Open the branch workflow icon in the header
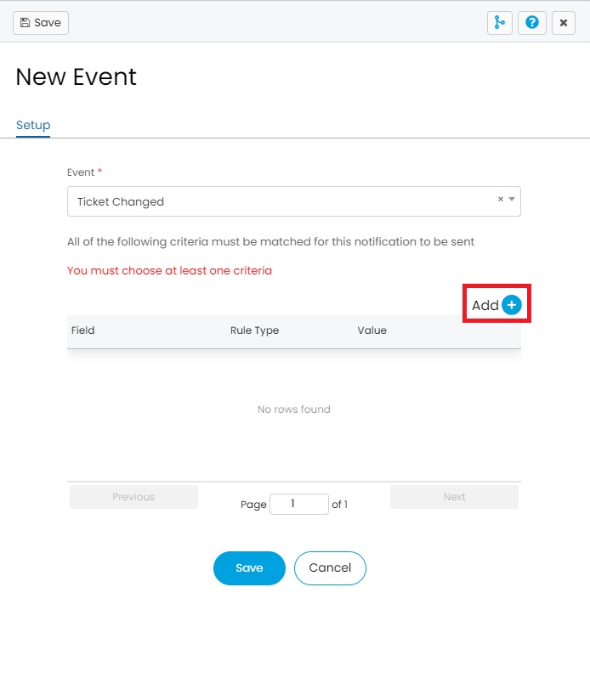The height and width of the screenshot is (700, 590). (500, 23)
